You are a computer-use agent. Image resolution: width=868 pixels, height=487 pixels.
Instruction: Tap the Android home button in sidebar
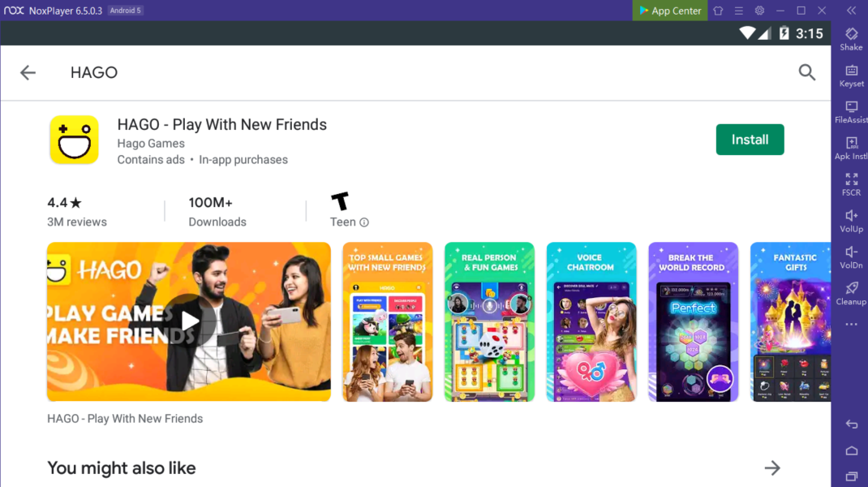852,450
